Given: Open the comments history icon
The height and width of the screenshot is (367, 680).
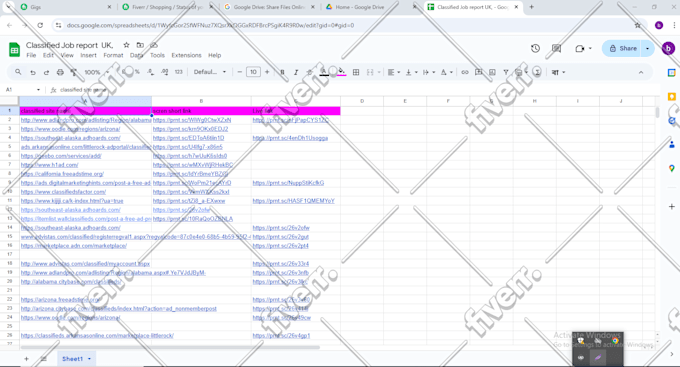Looking at the screenshot, I should pos(556,48).
